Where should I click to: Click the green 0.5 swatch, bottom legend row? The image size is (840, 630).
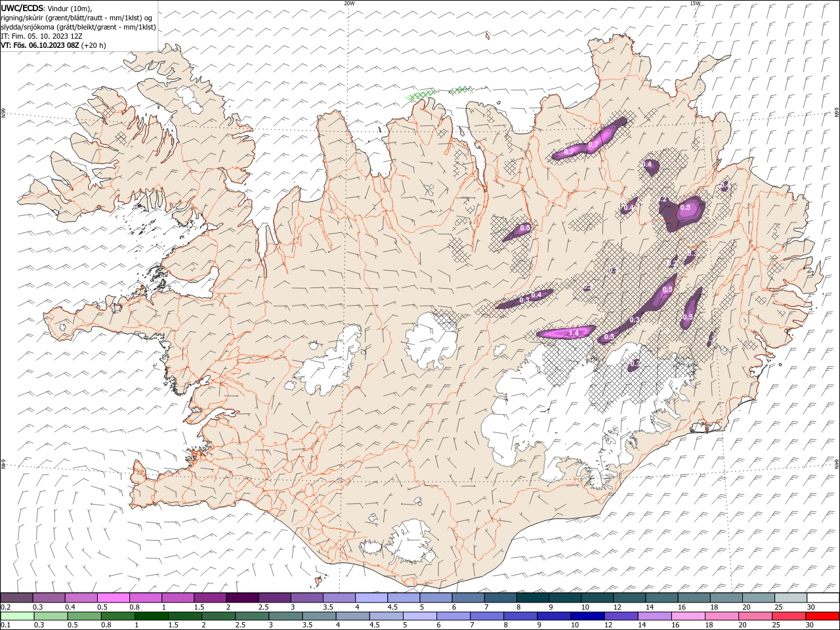click(x=84, y=616)
